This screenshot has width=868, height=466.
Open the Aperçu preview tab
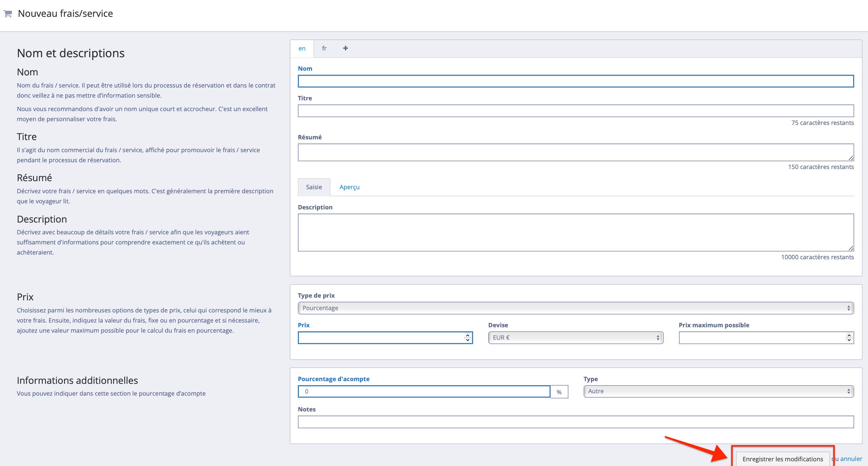[349, 187]
